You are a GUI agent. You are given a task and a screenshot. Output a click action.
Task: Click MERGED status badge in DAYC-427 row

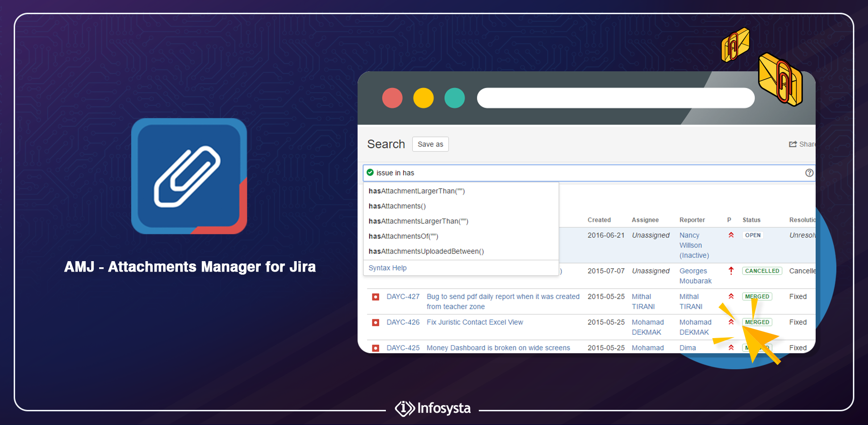[757, 297]
